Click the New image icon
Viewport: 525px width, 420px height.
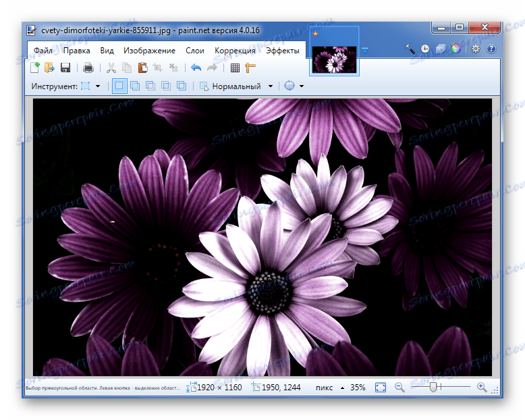[35, 68]
